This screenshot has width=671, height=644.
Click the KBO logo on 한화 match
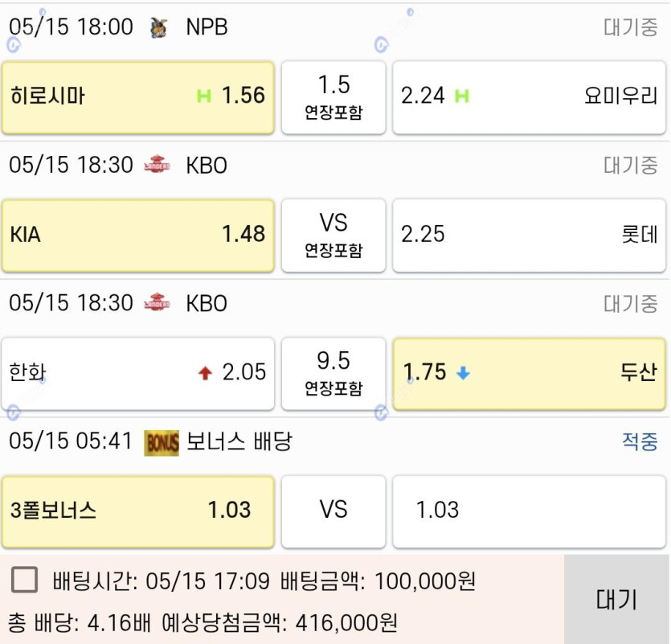click(157, 304)
